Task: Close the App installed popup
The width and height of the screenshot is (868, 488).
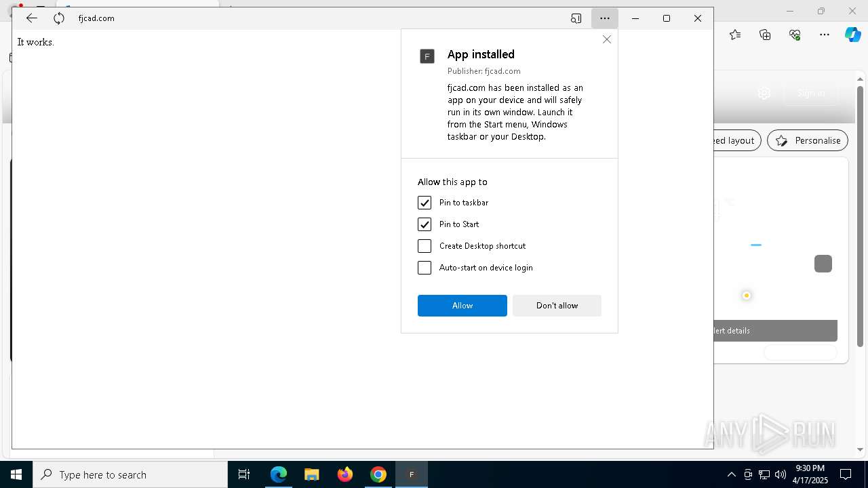Action: coord(607,39)
